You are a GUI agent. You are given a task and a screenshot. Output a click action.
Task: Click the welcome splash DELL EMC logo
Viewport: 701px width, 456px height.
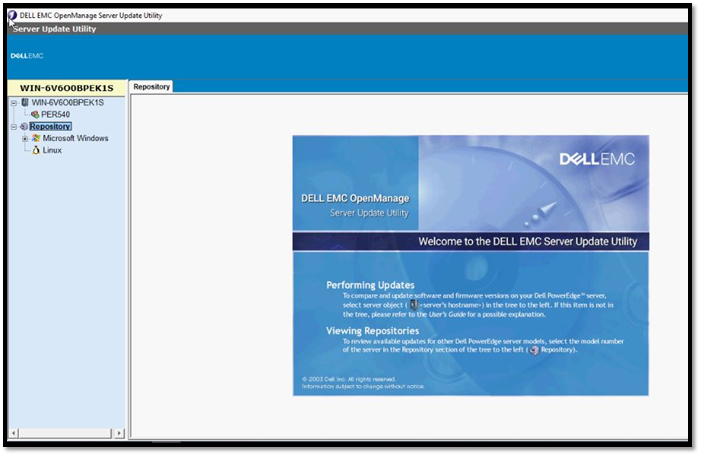(x=597, y=159)
